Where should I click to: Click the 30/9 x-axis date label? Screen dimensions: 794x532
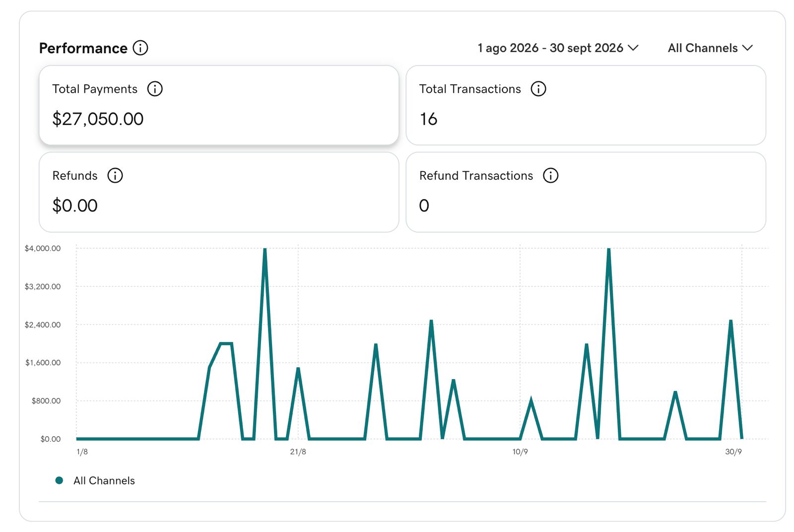click(x=733, y=452)
